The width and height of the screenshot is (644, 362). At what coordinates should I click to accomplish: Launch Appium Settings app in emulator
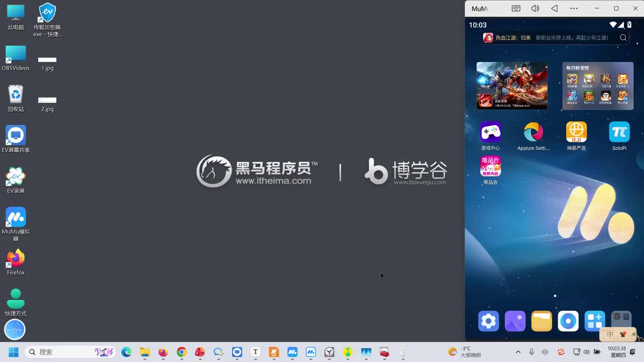click(533, 136)
